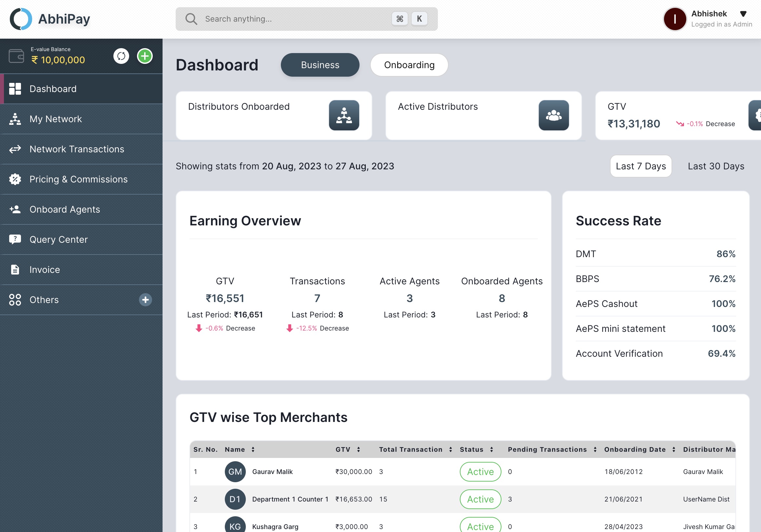The image size is (761, 532).
Task: Go to Query Center section
Action: coord(58,239)
